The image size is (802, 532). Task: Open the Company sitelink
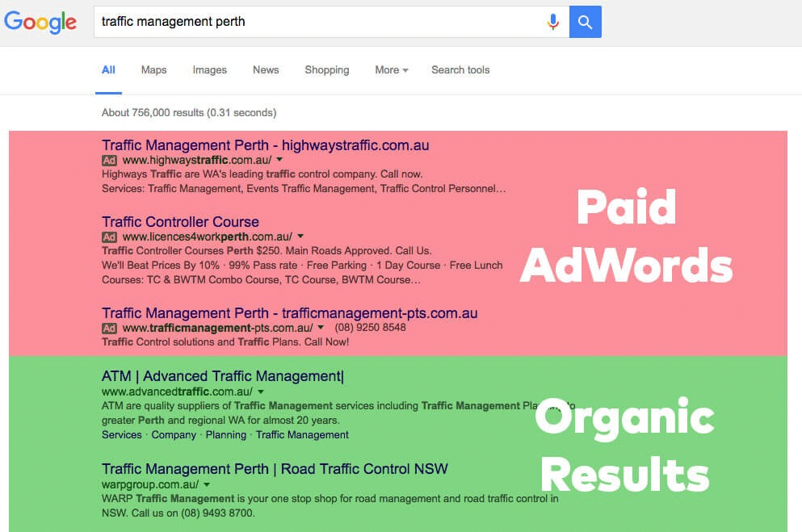coord(174,435)
